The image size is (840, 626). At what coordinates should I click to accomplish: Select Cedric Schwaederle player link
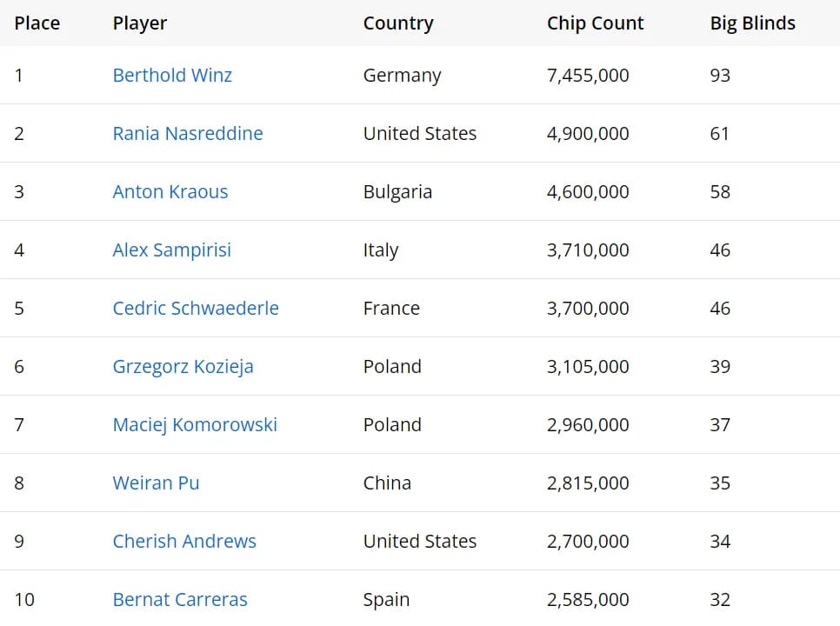(196, 309)
